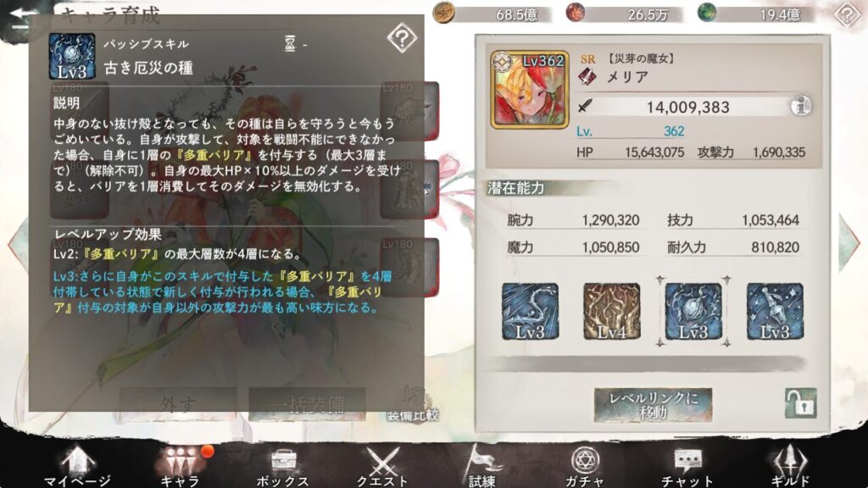Select the fourth Lv3 skill icon
The image size is (868, 488).
click(775, 311)
